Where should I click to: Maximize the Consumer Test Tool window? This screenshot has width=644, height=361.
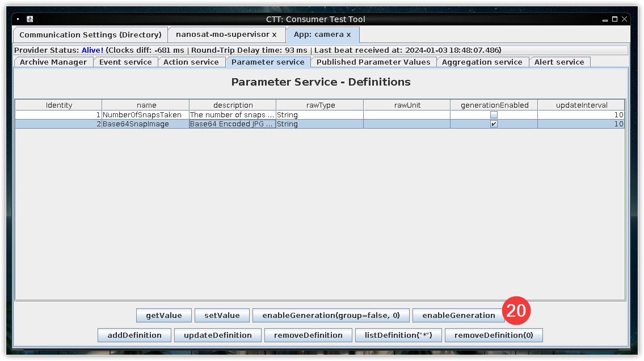click(x=614, y=19)
